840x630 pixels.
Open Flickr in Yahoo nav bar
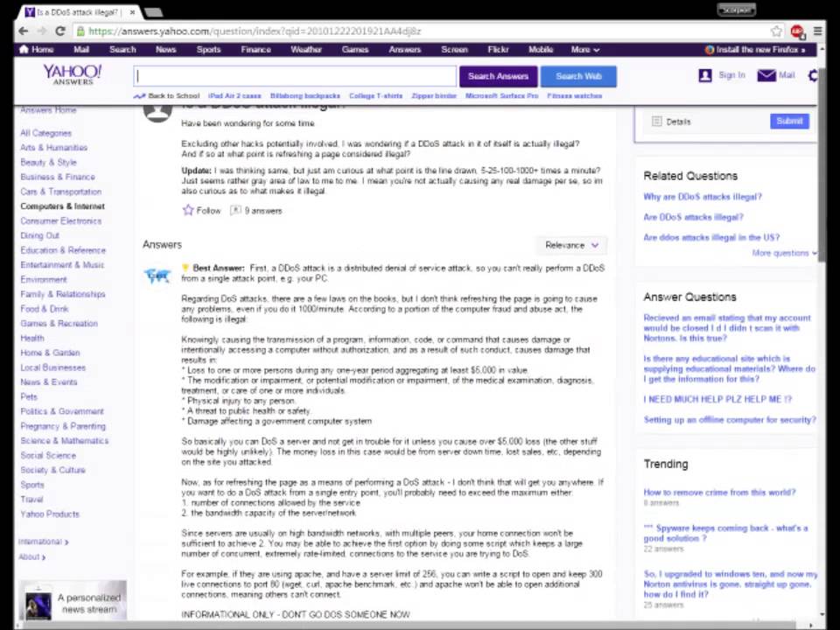click(498, 49)
